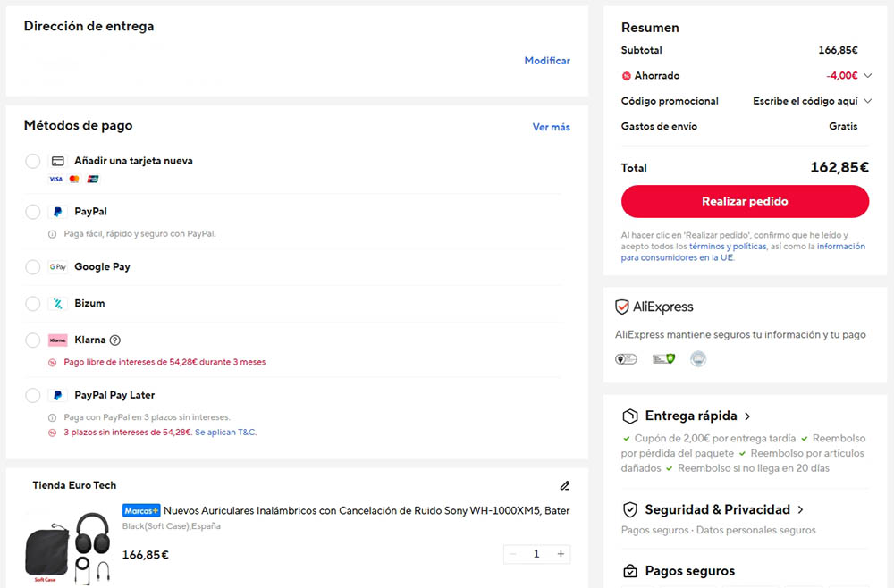Screen dimensions: 894x588
Task: Click 'Tienda Euro Tech' store name
Action: coord(74,485)
